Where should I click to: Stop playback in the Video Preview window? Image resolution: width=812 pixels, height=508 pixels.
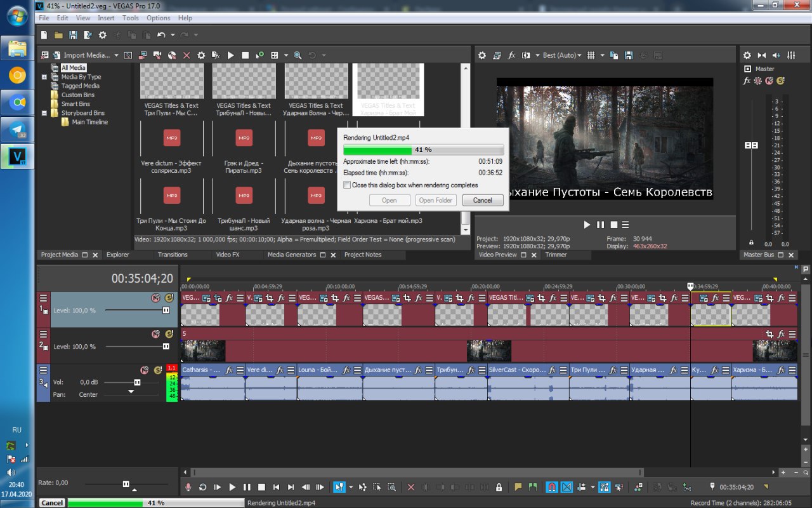point(613,225)
